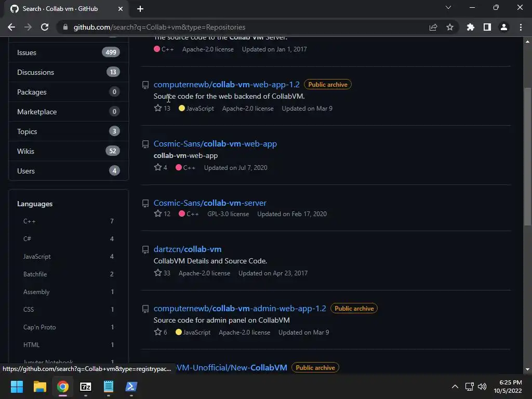This screenshot has width=532, height=399.
Task: Close the Search Collab vm GitHub tab
Action: (x=121, y=9)
